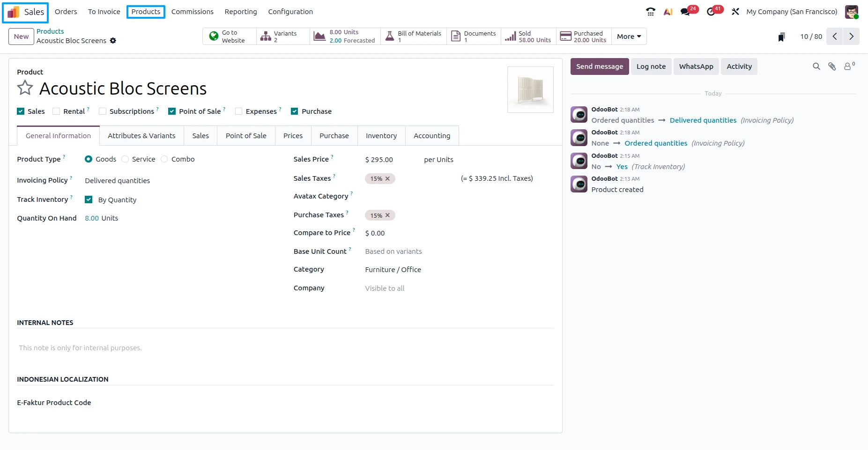Open the debug tools wrench icon

coord(735,12)
